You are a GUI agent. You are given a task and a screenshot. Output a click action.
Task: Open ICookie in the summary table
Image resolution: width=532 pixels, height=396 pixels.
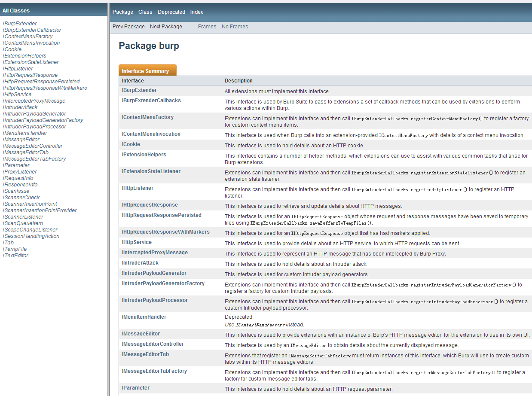[131, 144]
